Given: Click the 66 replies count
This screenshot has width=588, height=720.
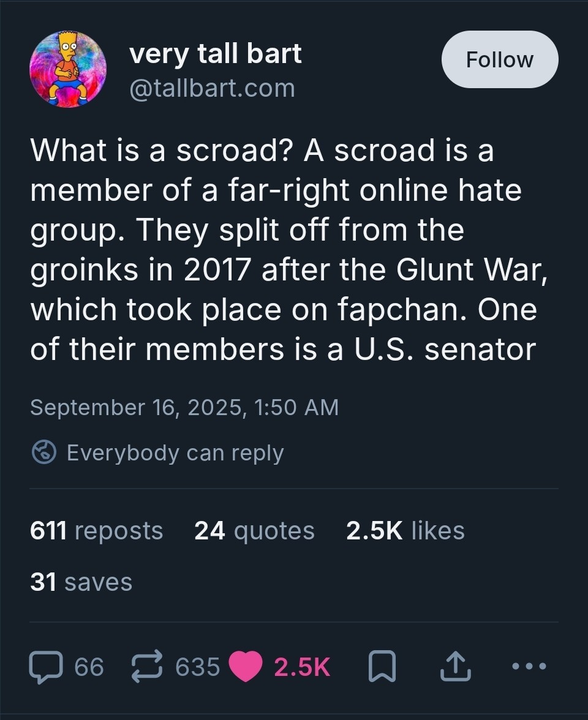Looking at the screenshot, I should [x=89, y=667].
